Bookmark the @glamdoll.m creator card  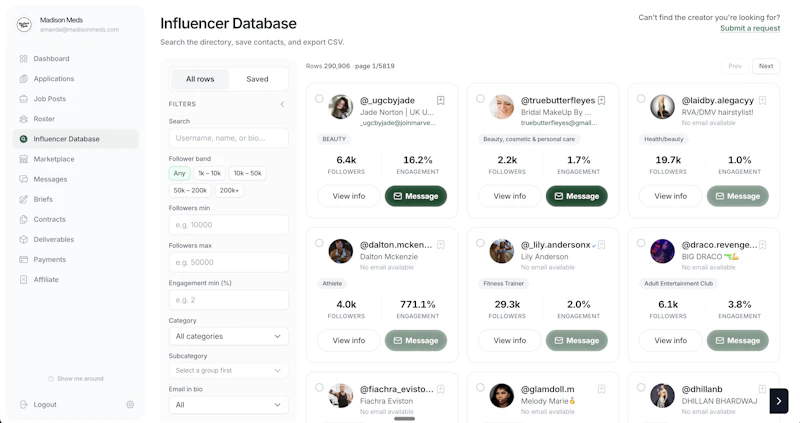602,389
